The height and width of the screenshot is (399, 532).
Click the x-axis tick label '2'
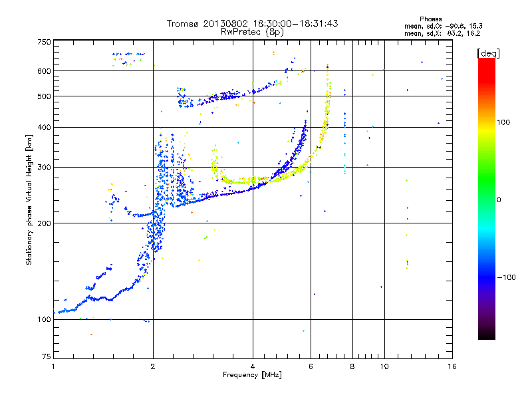153,366
